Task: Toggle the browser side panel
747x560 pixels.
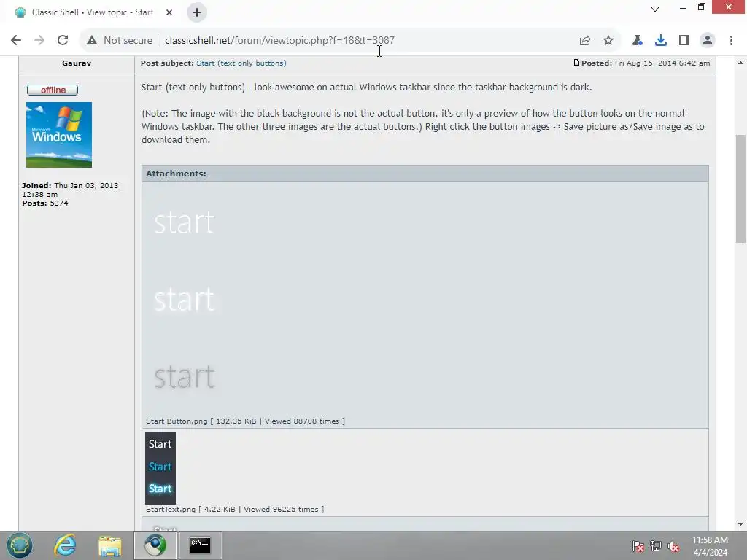Action: pos(684,40)
